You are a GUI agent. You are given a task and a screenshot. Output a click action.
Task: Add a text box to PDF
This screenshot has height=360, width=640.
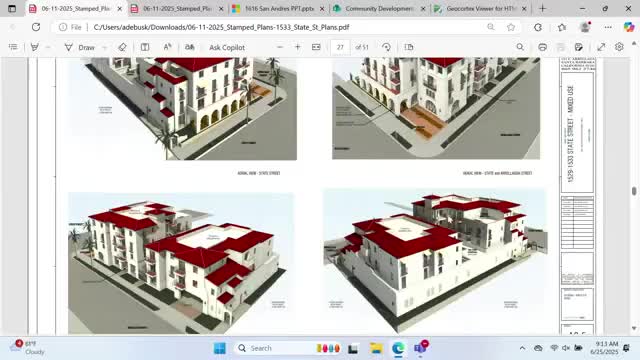pos(145,47)
